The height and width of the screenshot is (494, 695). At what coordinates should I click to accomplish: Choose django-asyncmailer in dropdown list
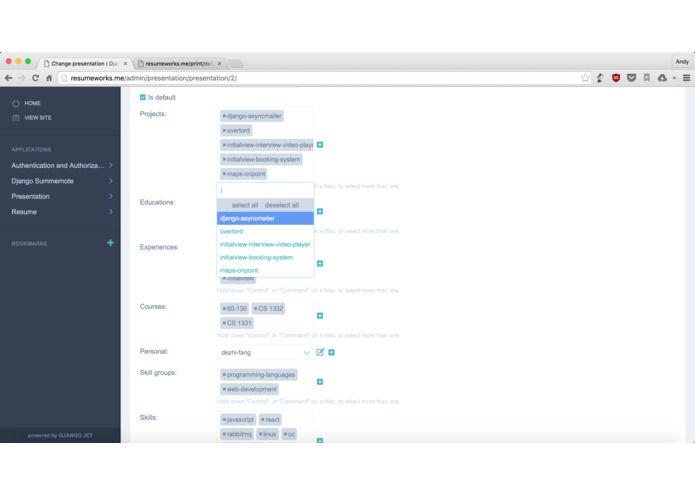pos(265,218)
